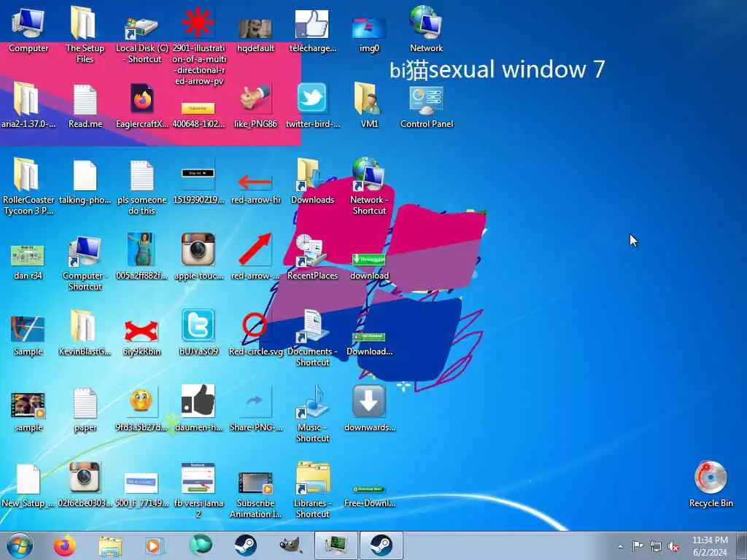Open the EaglercraftX Firefox file
The width and height of the screenshot is (747, 560).
pos(142,106)
